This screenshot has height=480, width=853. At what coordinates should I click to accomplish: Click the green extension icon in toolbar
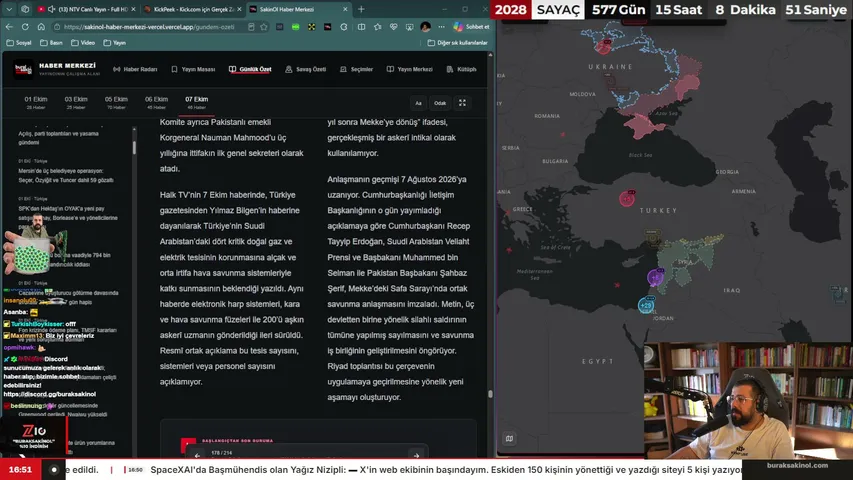(x=295, y=27)
